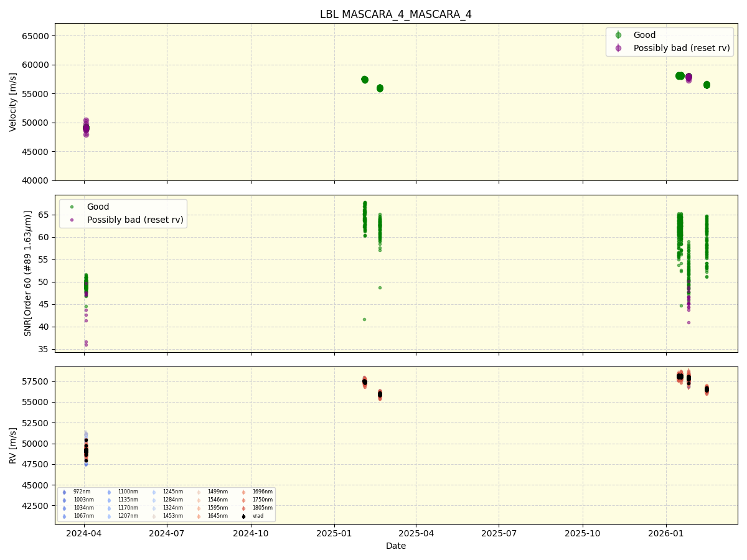This screenshot has width=747, height=560.
Task: Select the 1805nm legend text
Action: coord(262,508)
